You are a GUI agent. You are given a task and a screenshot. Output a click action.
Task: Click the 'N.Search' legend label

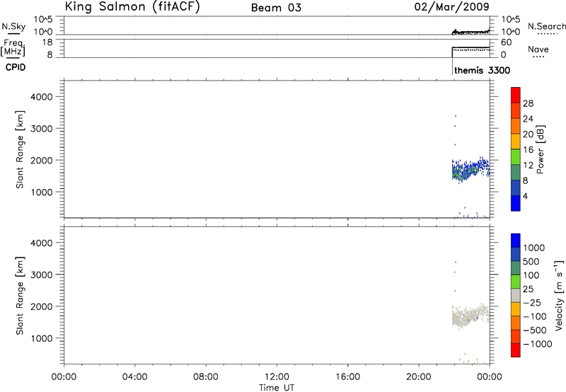tap(547, 26)
